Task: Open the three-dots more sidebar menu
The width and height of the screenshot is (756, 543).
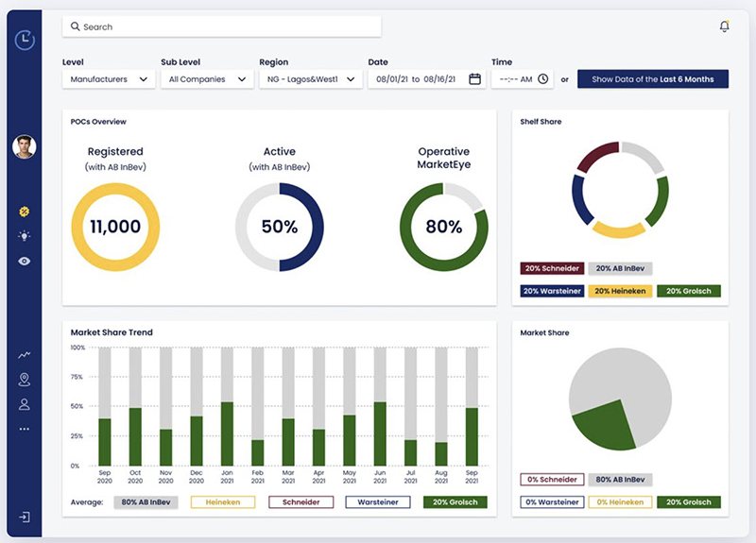Action: (25, 429)
